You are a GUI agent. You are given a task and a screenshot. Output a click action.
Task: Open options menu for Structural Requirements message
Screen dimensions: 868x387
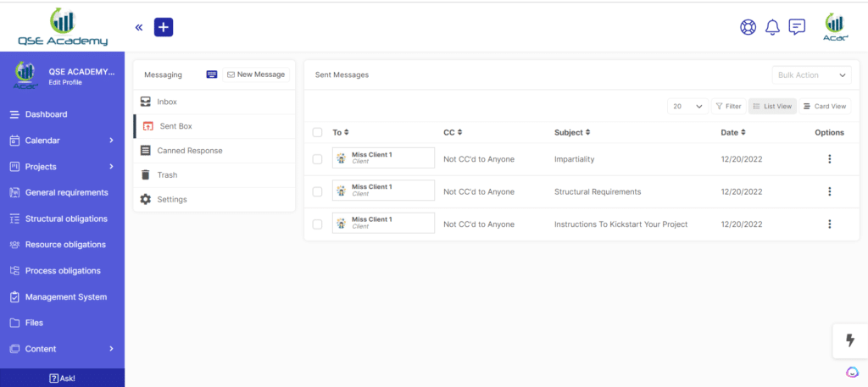click(829, 192)
